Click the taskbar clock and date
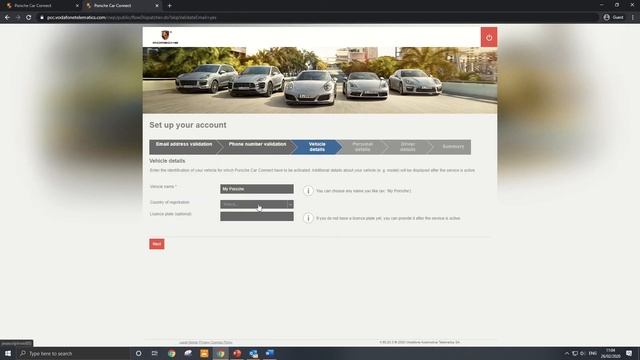This screenshot has height=360, width=640. click(x=610, y=353)
